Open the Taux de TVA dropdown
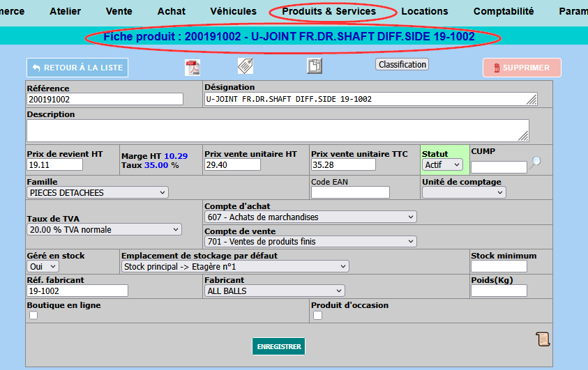The height and width of the screenshot is (370, 588). [104, 229]
